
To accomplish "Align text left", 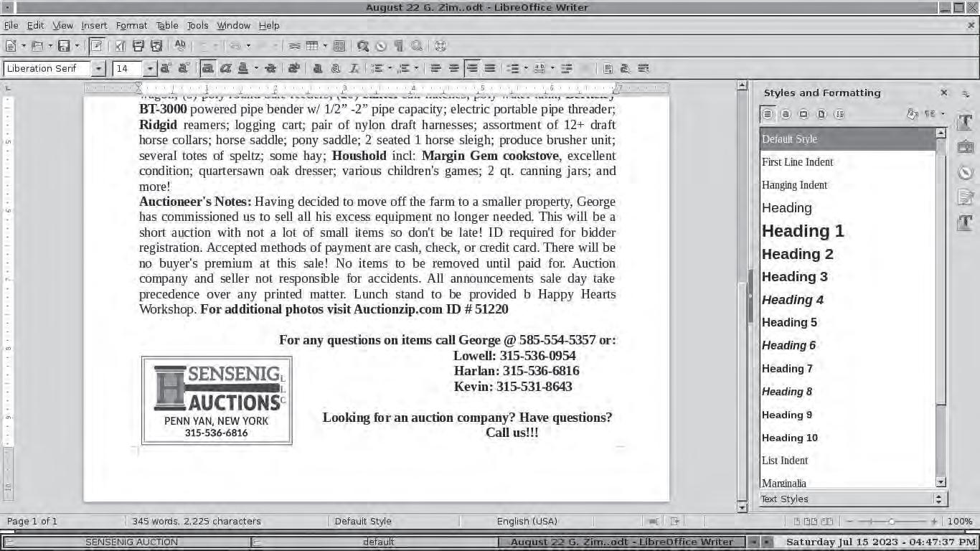I will click(x=435, y=68).
